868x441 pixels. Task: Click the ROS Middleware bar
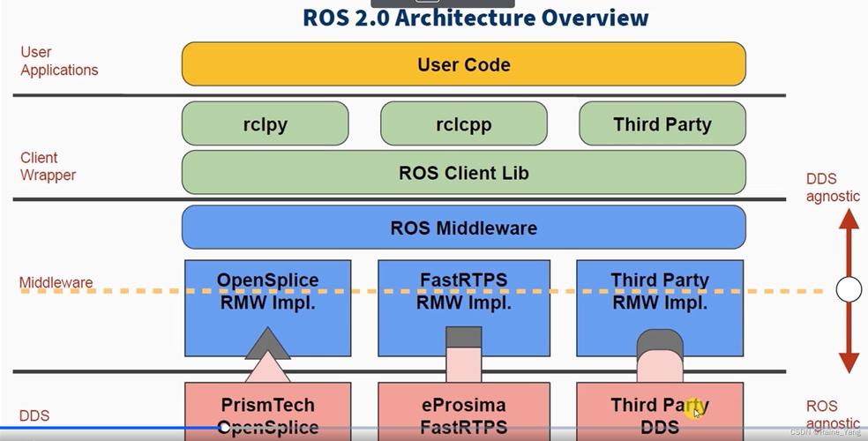464,227
